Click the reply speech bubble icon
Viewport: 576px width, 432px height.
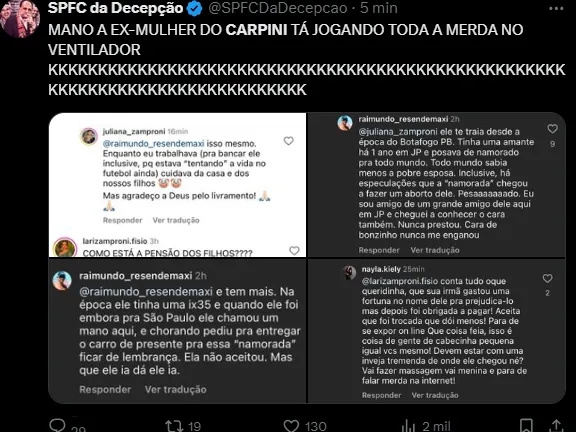(x=57, y=425)
